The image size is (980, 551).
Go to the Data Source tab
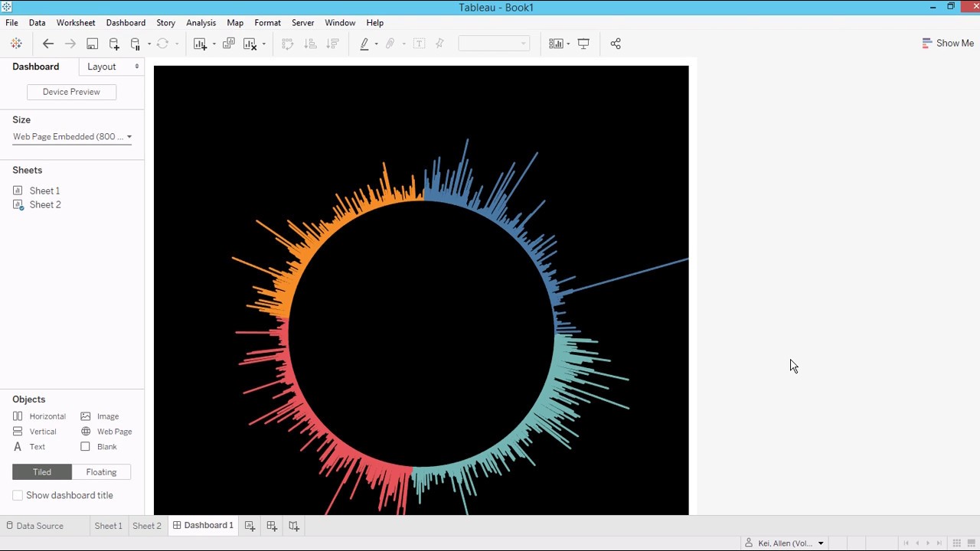click(35, 526)
